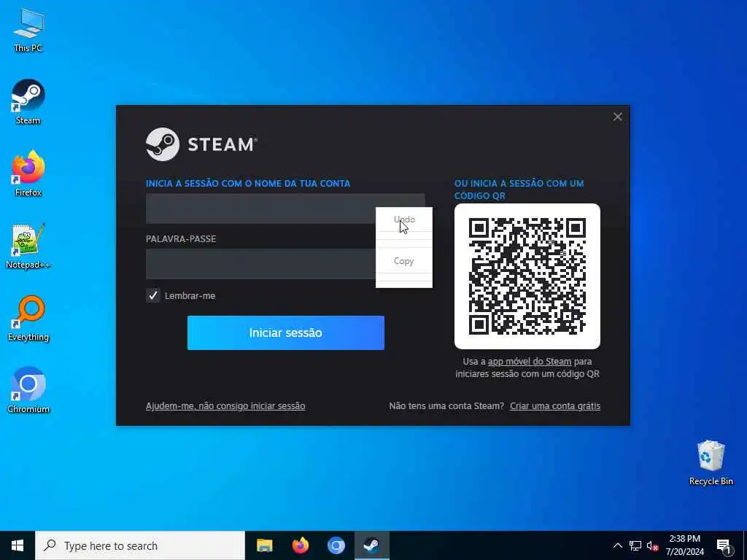Screen dimensions: 747x560
Task: Open the notification center icon
Action: point(724,545)
